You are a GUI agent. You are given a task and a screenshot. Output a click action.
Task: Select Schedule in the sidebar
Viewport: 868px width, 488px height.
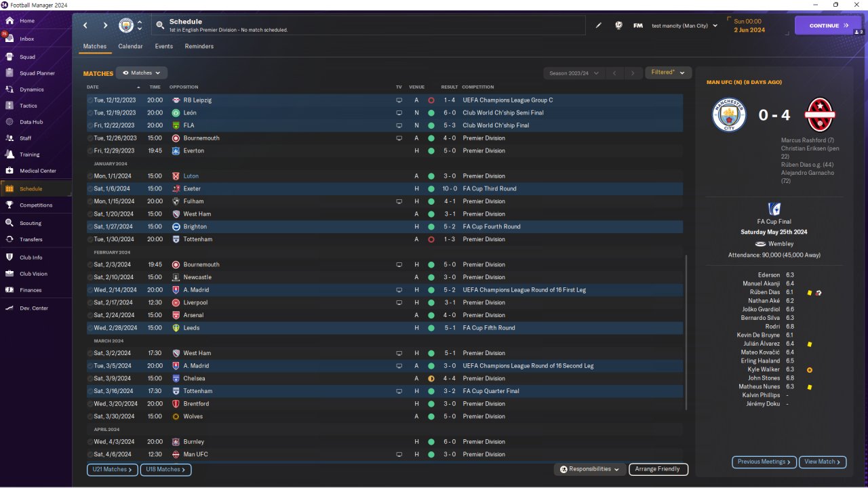36,189
